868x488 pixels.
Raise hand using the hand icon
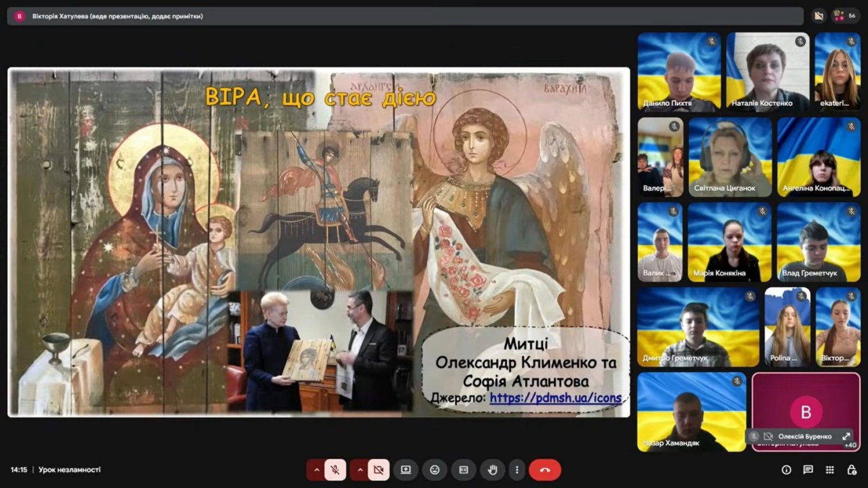click(492, 470)
